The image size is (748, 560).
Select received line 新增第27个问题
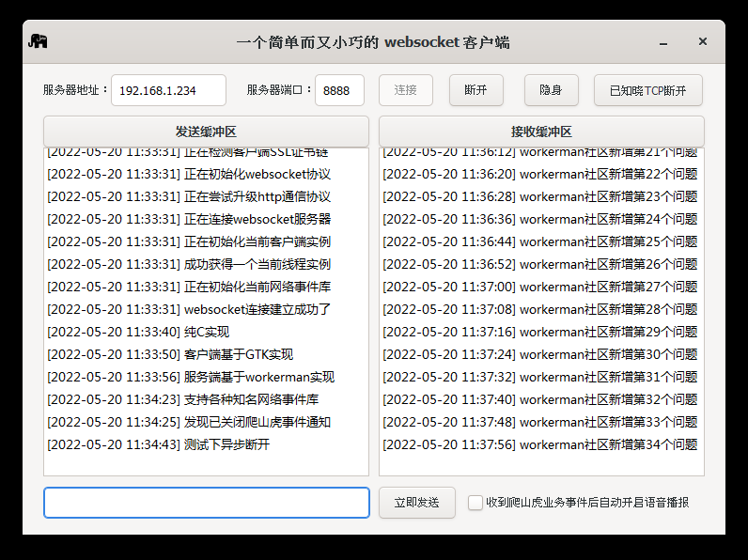click(x=540, y=287)
